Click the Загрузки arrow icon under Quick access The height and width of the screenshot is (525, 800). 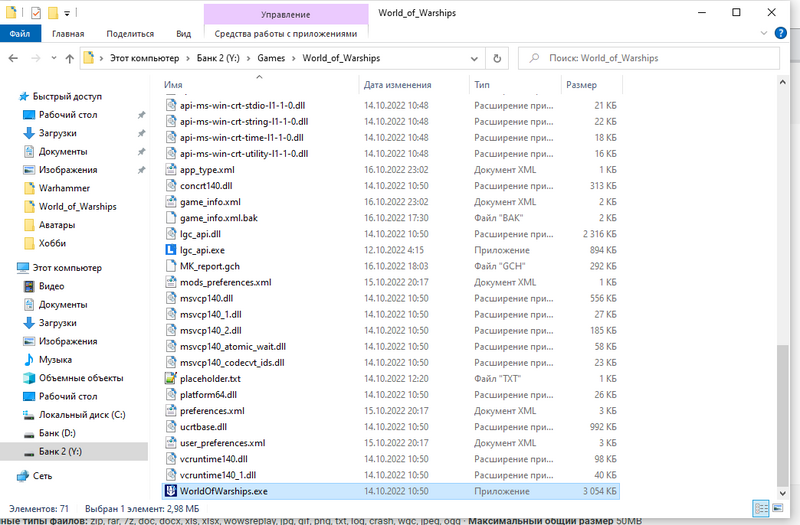(x=29, y=133)
